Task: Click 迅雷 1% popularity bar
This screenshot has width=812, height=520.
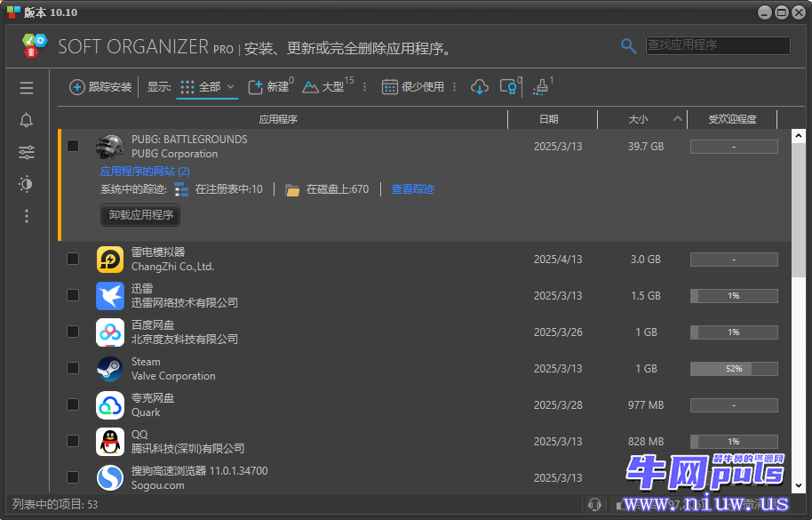Action: pyautogui.click(x=734, y=296)
